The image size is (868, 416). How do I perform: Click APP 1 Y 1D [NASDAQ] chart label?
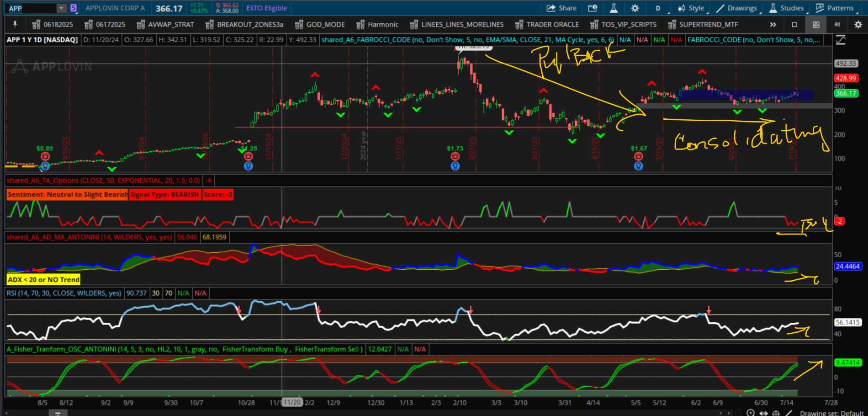point(42,40)
